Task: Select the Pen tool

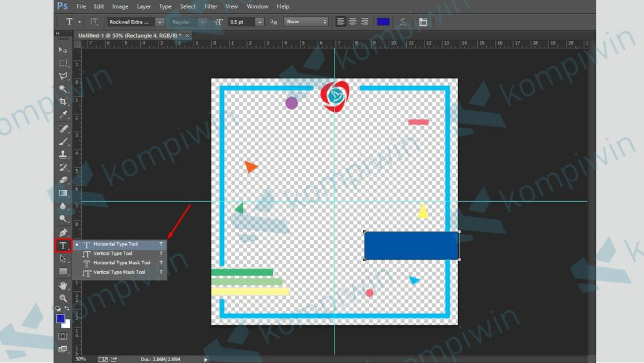Action: coord(63,232)
